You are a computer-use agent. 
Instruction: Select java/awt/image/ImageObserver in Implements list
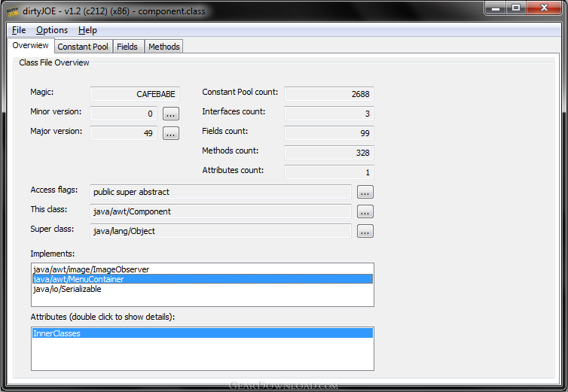203,269
